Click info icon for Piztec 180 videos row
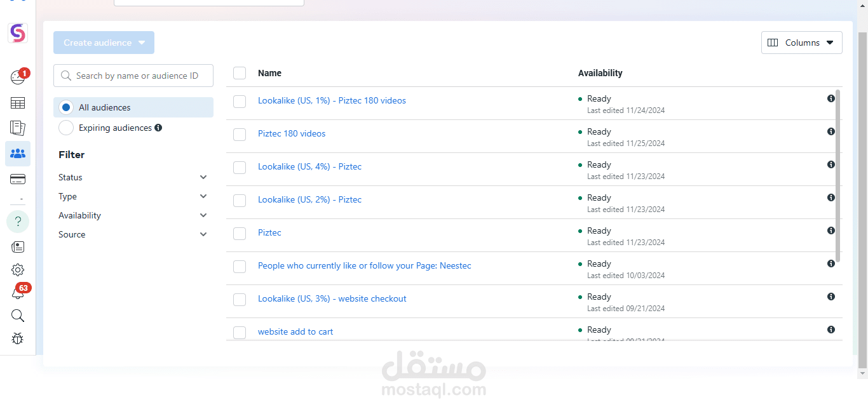This screenshot has width=868, height=407. (x=831, y=131)
